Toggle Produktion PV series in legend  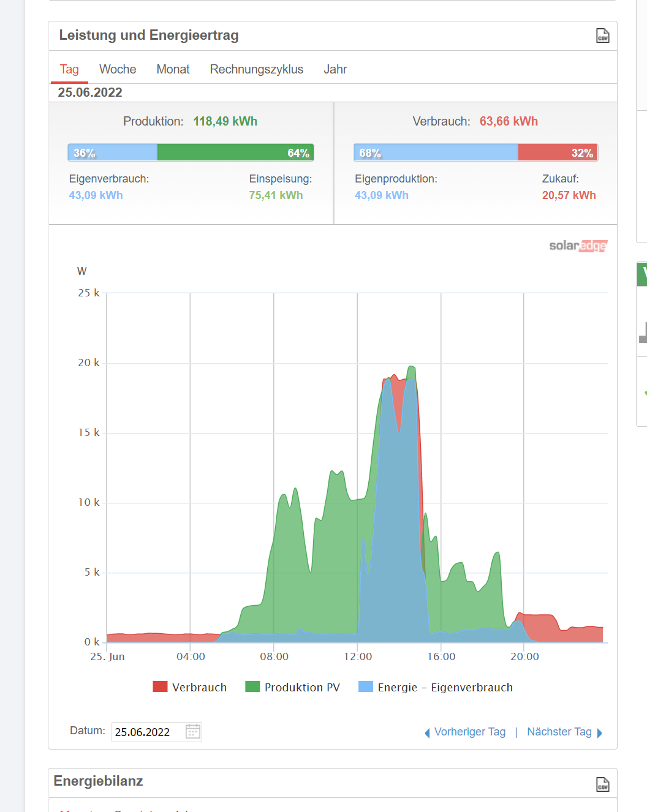point(293,687)
